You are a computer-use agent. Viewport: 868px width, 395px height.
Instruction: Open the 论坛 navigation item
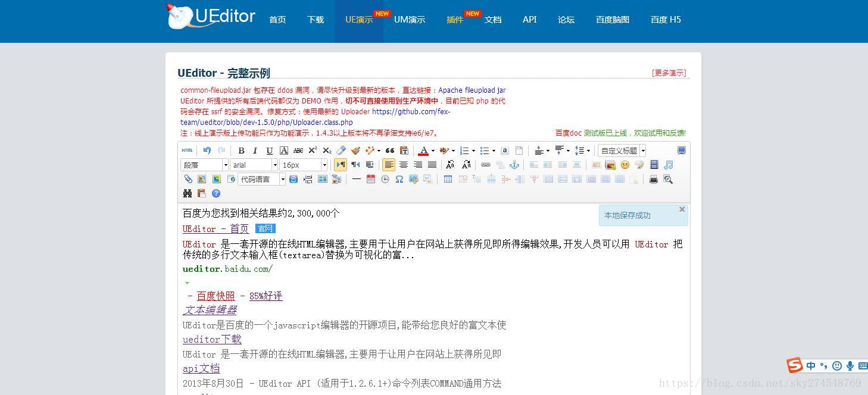(x=566, y=20)
